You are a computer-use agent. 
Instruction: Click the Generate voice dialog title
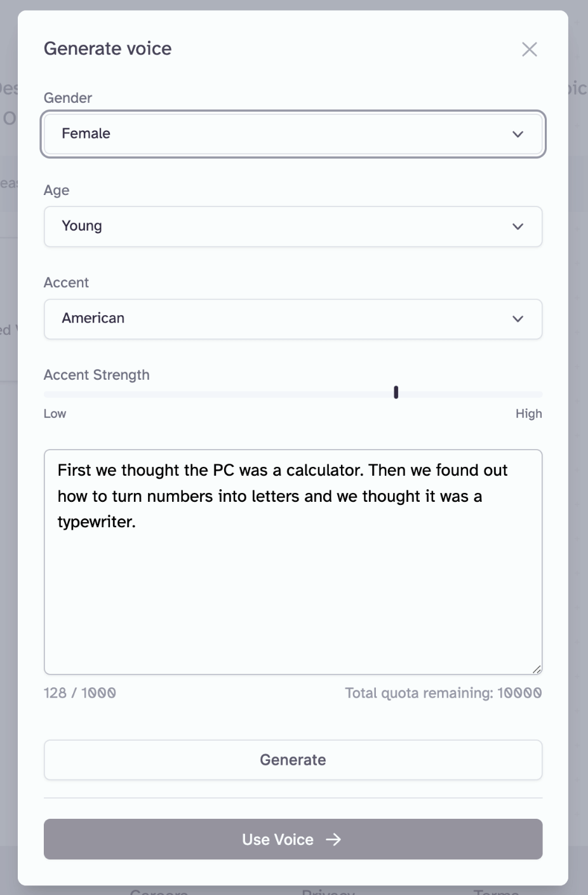[x=108, y=49]
